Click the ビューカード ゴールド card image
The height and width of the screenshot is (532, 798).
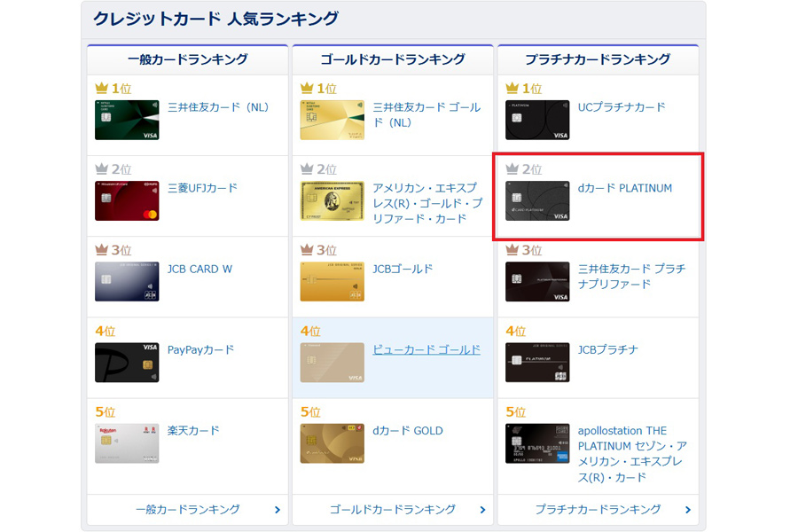(332, 363)
